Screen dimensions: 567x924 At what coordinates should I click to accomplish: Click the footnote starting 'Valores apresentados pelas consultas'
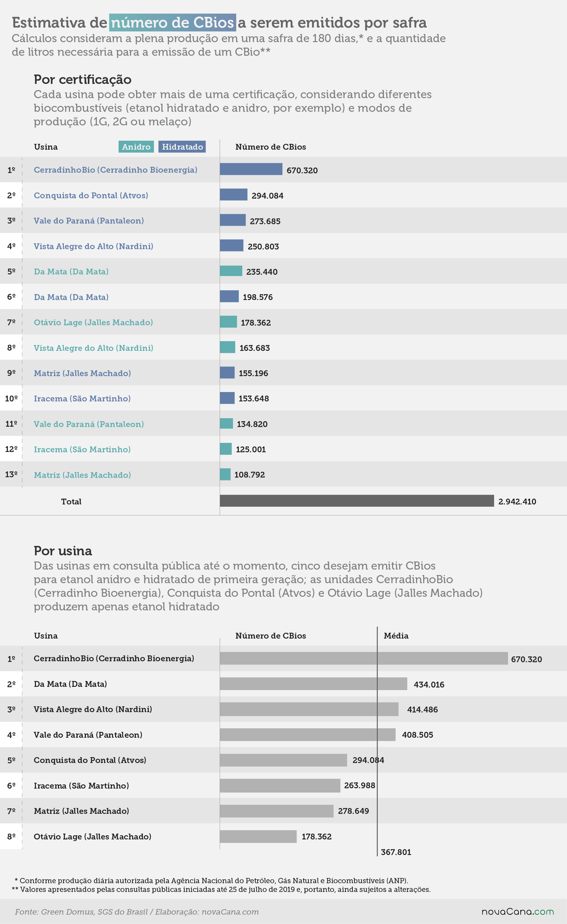coord(221,890)
